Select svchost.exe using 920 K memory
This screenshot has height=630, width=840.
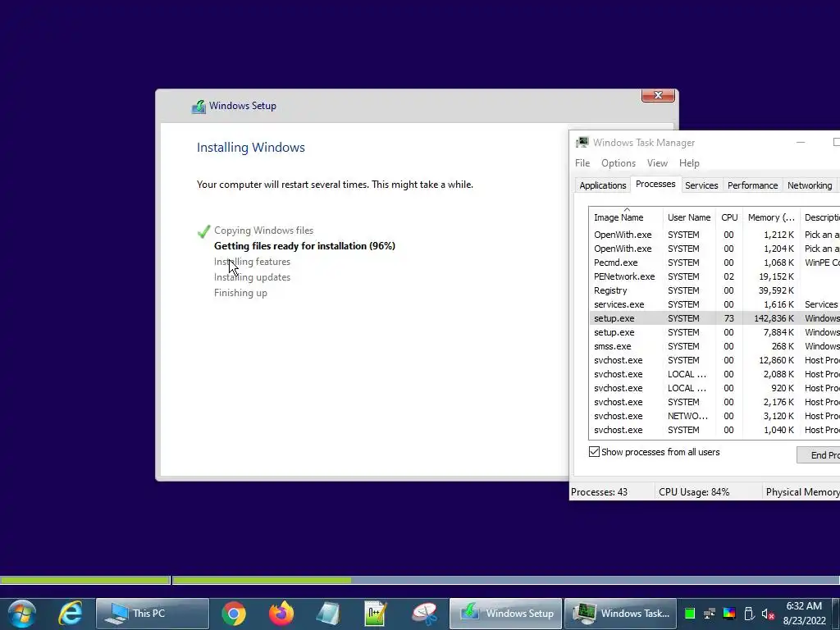click(714, 388)
